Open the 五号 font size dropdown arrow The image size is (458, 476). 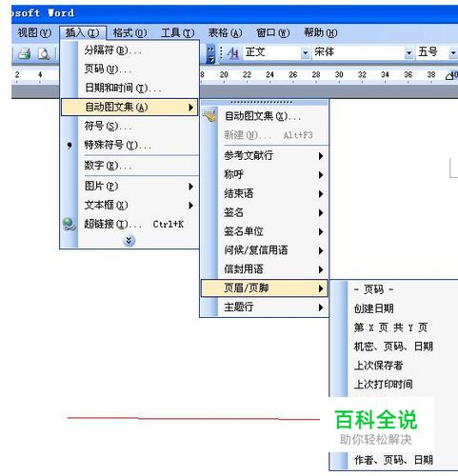(x=453, y=53)
